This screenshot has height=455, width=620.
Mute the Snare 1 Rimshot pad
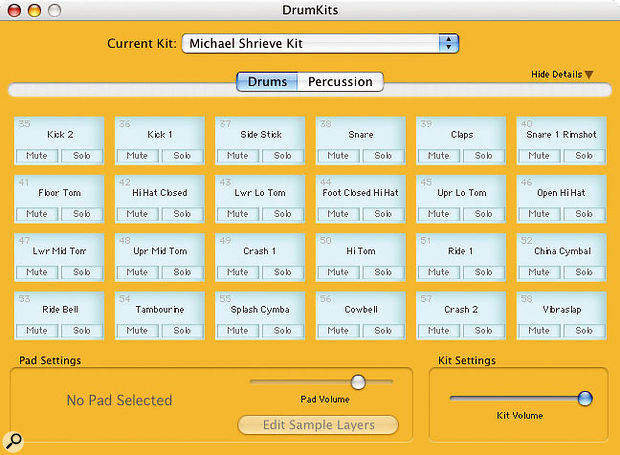click(539, 156)
